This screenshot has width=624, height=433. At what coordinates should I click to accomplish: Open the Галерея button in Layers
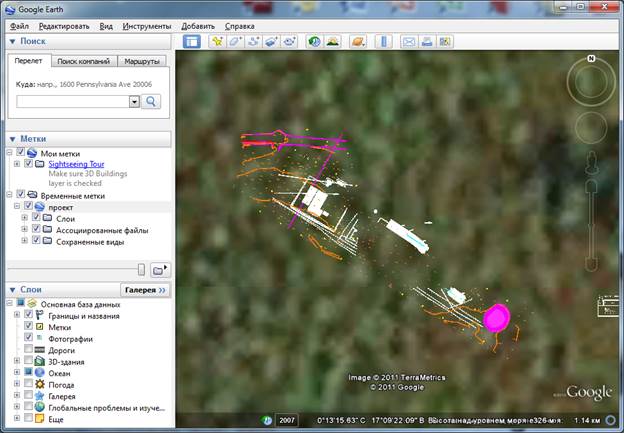(145, 290)
